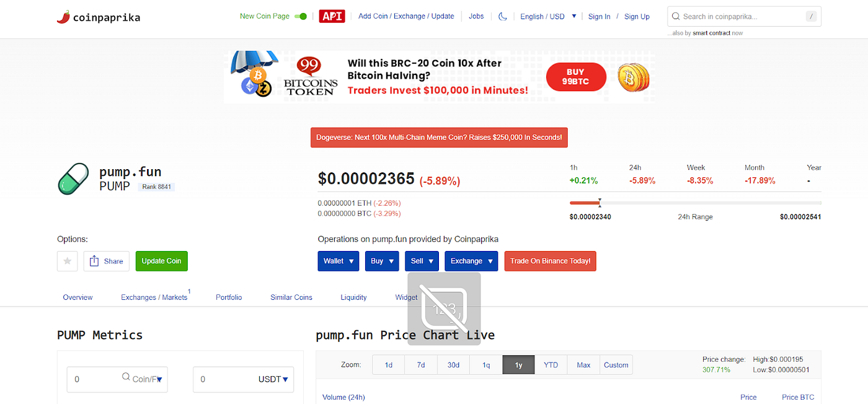868x404 pixels.
Task: Click the gold Bitcoin coins ad image
Action: [633, 77]
